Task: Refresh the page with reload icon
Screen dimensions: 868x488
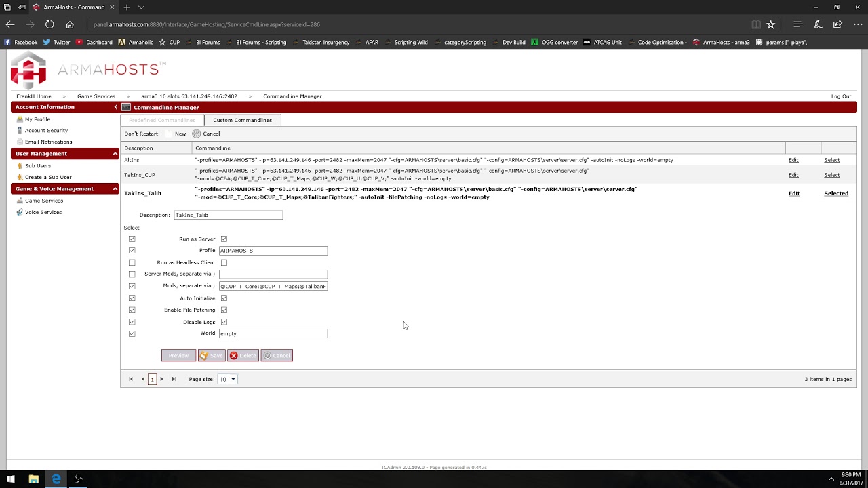Action: [50, 24]
